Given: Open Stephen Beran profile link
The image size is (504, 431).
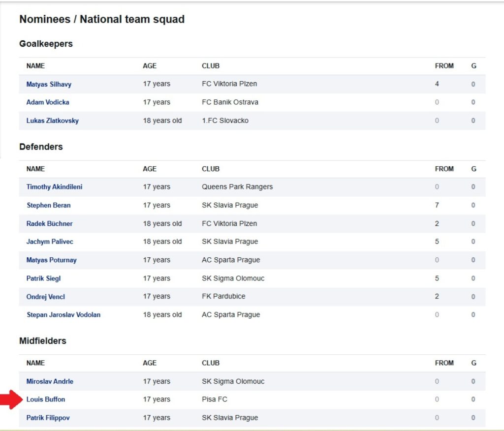Looking at the screenshot, I should click(48, 205).
